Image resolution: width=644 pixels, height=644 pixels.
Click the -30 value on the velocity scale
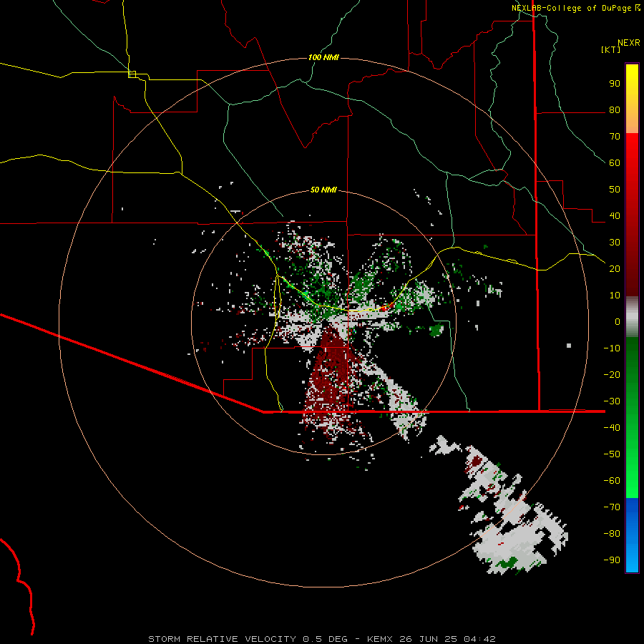click(x=612, y=401)
